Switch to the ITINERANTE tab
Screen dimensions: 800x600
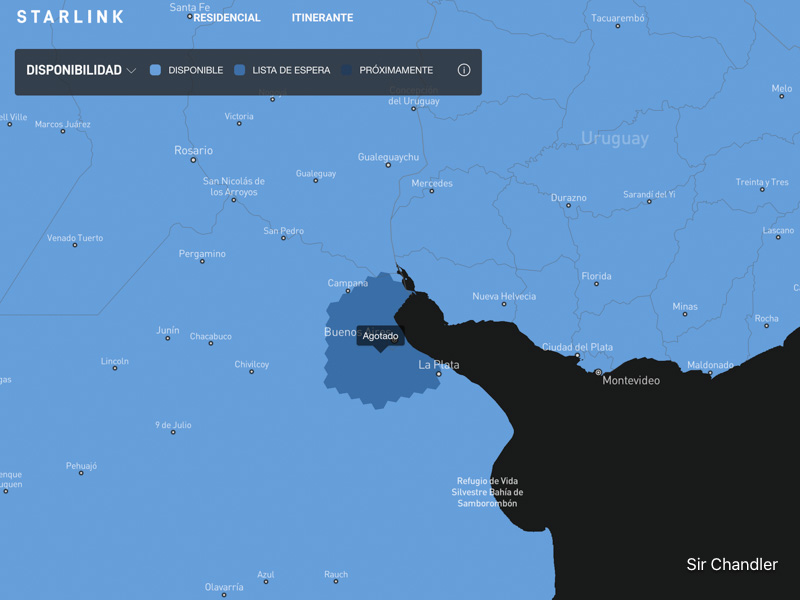point(322,18)
